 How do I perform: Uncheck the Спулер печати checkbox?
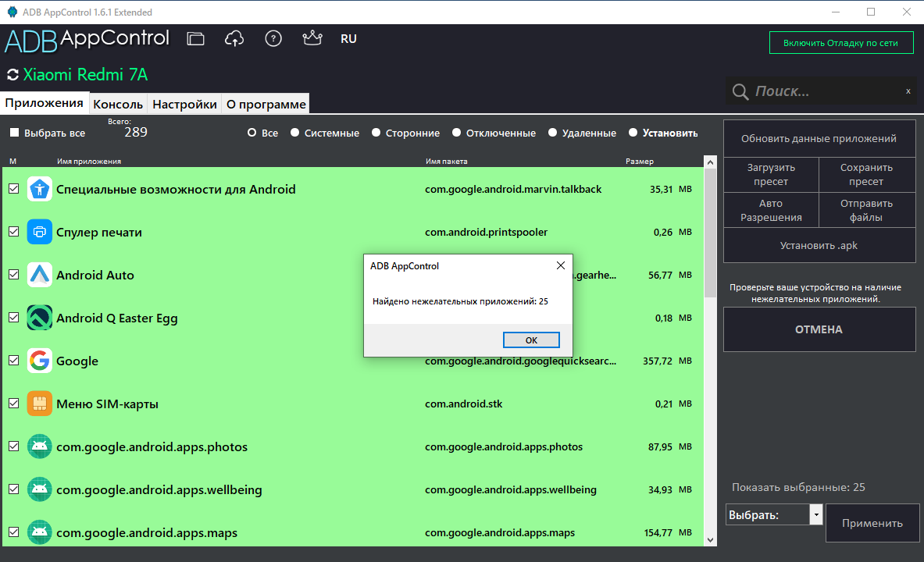pyautogui.click(x=13, y=232)
